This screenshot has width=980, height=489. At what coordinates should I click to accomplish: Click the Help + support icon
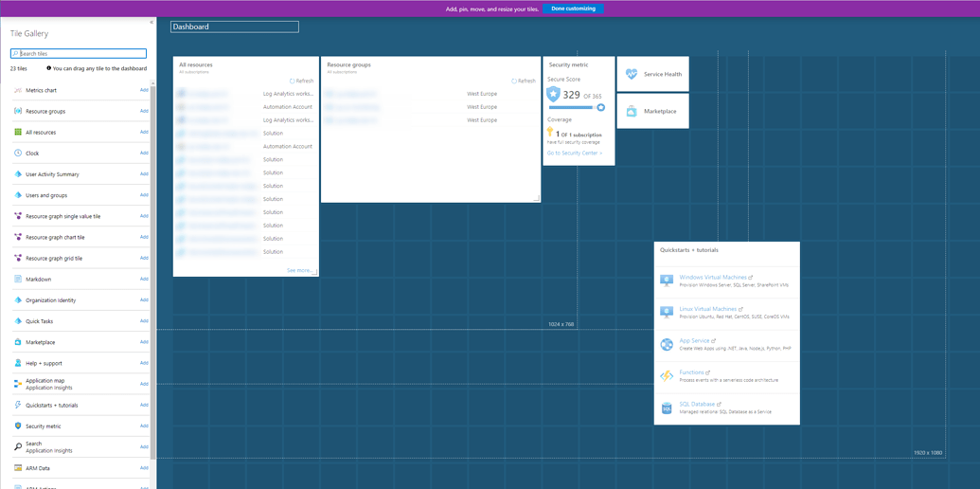(x=17, y=363)
